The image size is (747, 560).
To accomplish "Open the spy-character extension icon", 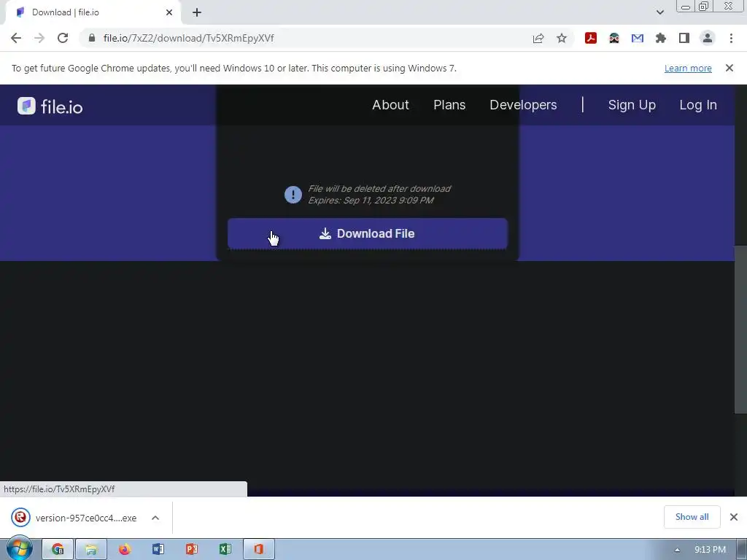I will tap(614, 38).
